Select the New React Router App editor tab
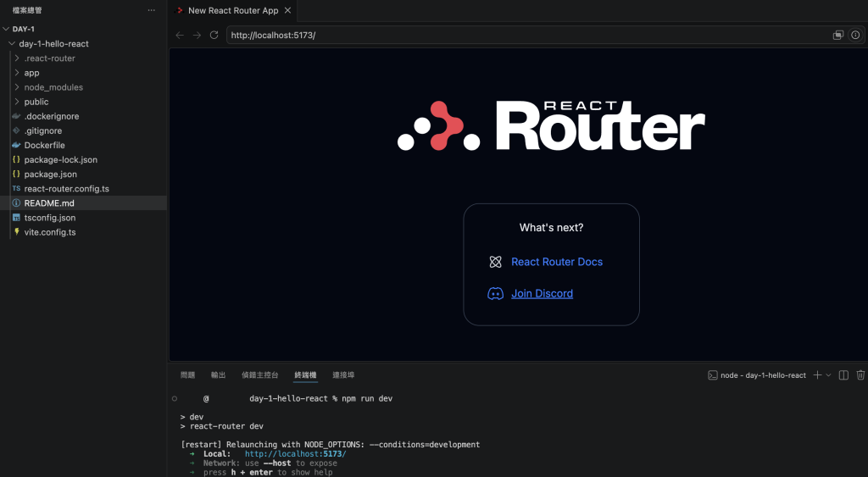 (232, 10)
